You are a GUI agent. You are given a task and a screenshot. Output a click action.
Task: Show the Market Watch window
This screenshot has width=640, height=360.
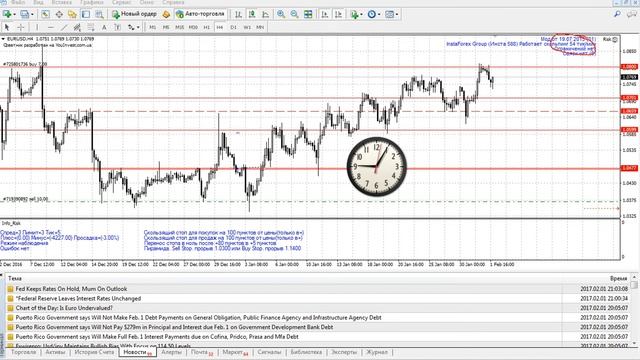tap(45, 14)
